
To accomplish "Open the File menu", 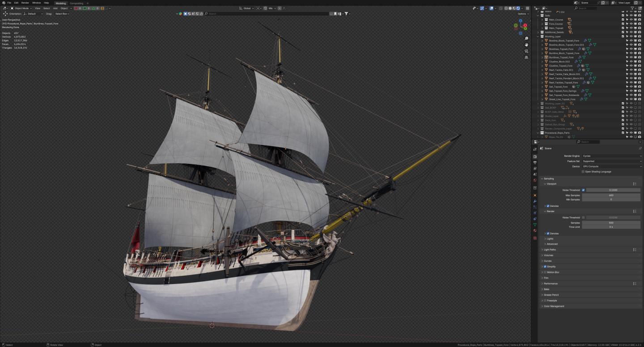I will pyautogui.click(x=9, y=3).
